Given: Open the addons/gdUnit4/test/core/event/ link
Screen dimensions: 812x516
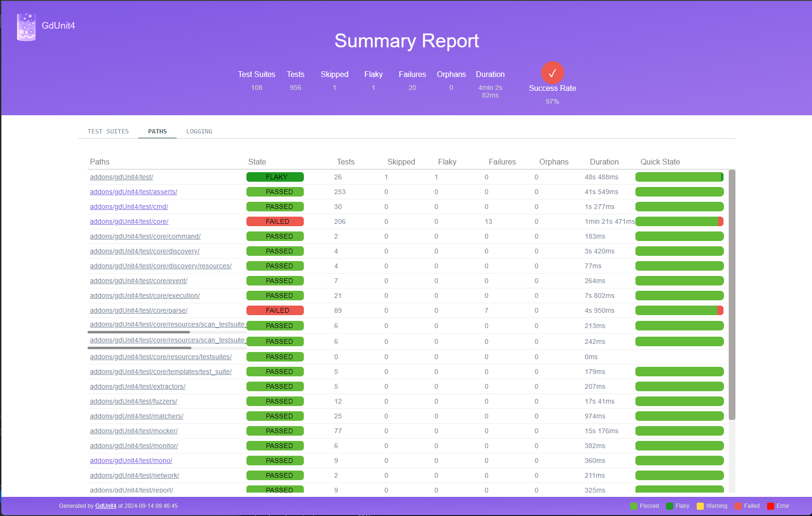Looking at the screenshot, I should click(139, 281).
